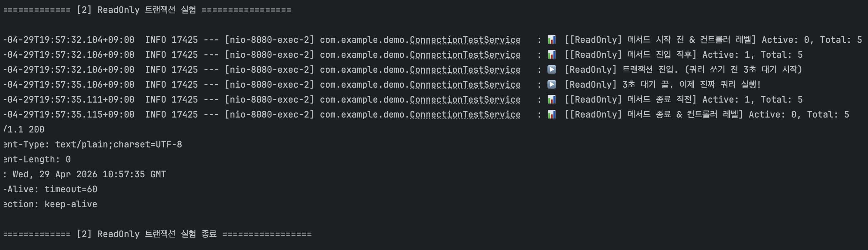868x250 pixels.
Task: Open ConnectionTestService link on the 19:57:35.106 log line
Action: point(465,85)
